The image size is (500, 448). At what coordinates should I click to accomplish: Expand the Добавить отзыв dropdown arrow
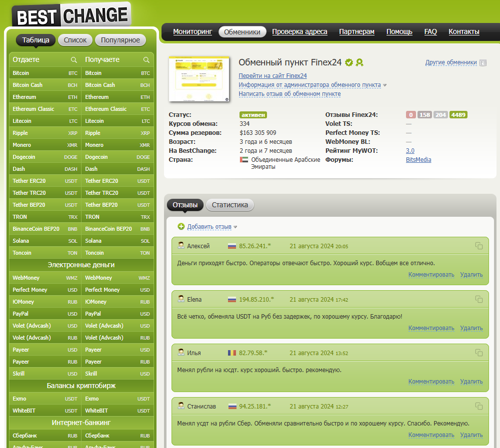[x=235, y=227]
